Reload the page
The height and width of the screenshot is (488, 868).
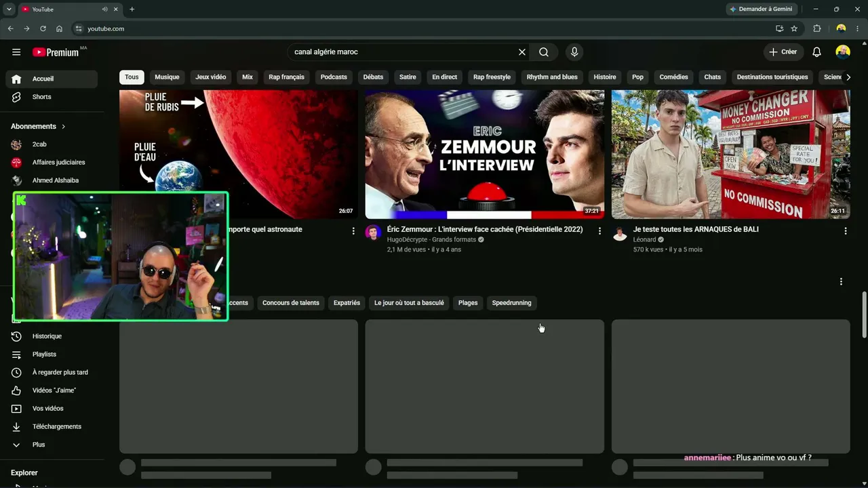43,28
